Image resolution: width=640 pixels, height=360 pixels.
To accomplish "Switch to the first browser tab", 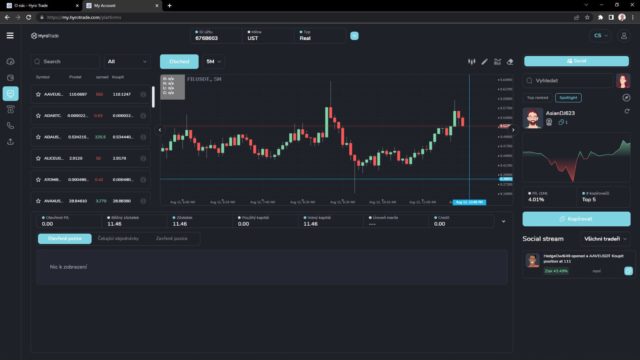I will [42, 6].
